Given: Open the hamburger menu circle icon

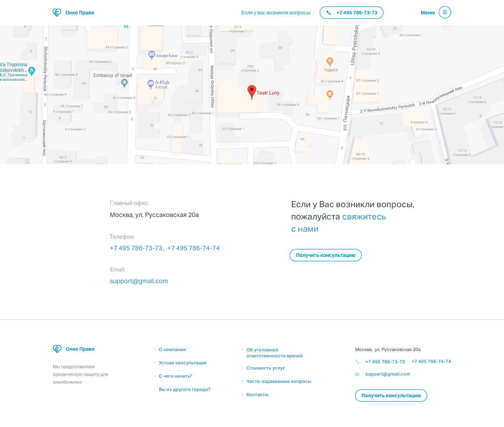Looking at the screenshot, I should click(x=445, y=12).
